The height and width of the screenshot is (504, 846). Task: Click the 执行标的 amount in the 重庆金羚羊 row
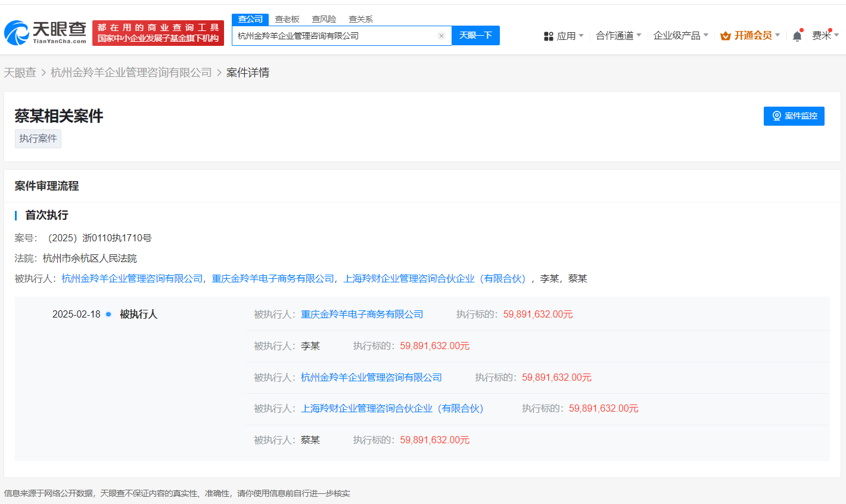click(x=538, y=315)
